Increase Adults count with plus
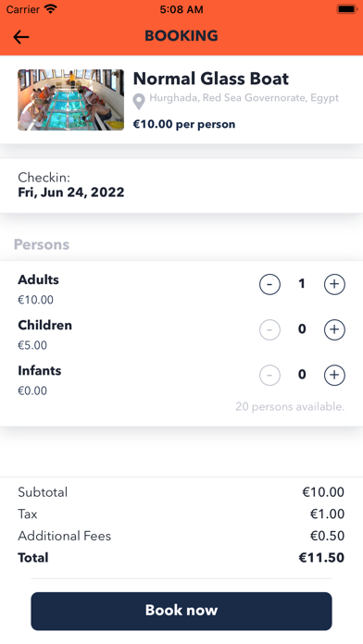This screenshot has height=644, width=363. (x=334, y=284)
